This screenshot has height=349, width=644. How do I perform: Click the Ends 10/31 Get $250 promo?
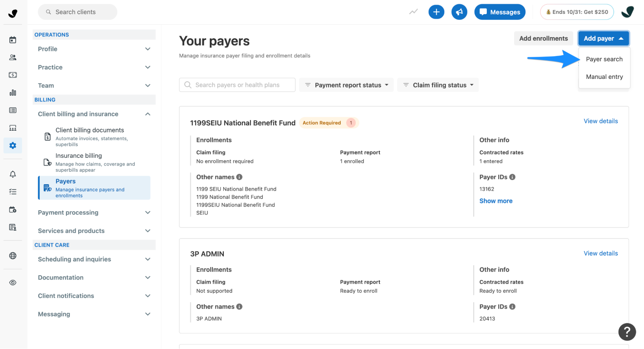pos(577,12)
